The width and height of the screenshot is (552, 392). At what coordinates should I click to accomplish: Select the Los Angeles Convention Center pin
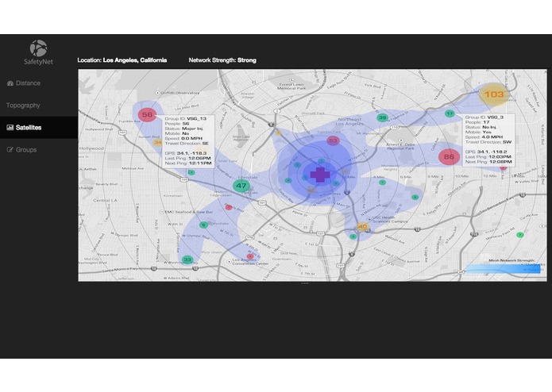pos(229,262)
